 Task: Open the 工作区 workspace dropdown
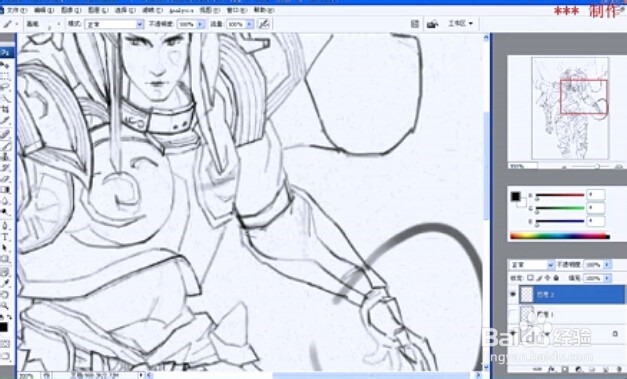tap(460, 24)
